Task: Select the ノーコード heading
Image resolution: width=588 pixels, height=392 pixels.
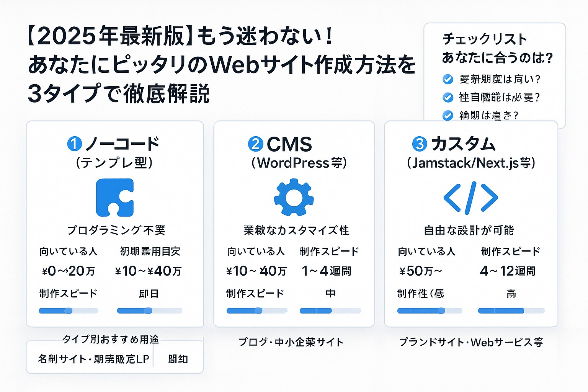Action: 122,144
